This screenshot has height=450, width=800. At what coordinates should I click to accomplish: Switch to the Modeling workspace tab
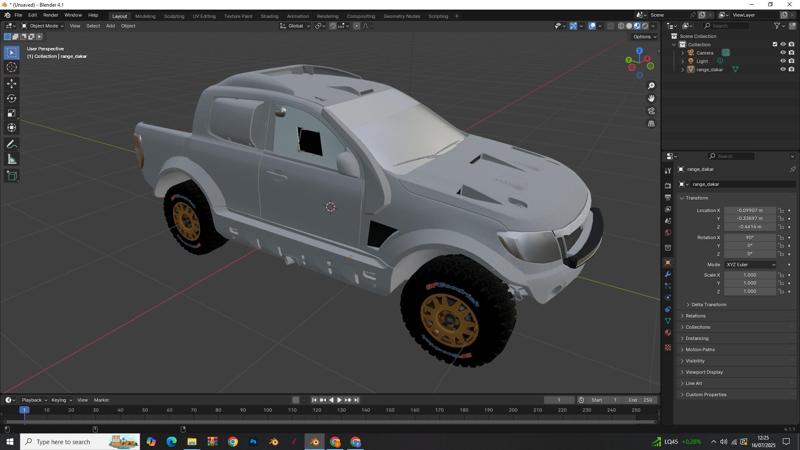[x=145, y=16]
